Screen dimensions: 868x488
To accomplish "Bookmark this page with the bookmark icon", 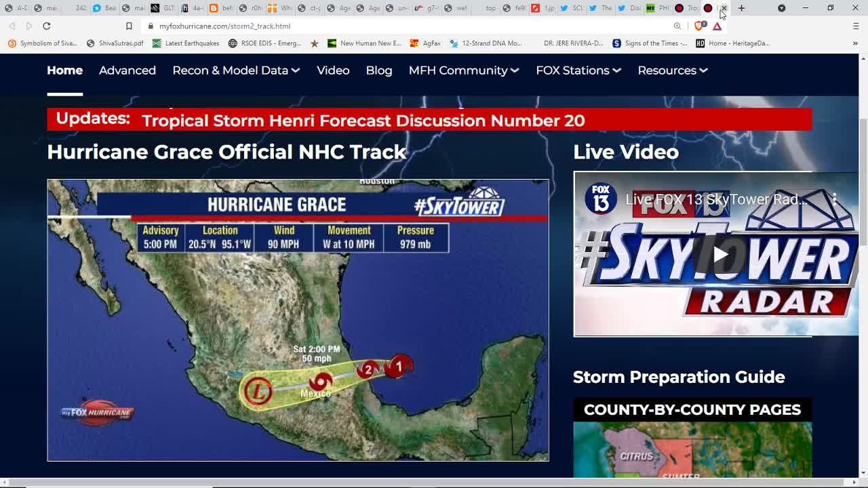I will point(129,26).
